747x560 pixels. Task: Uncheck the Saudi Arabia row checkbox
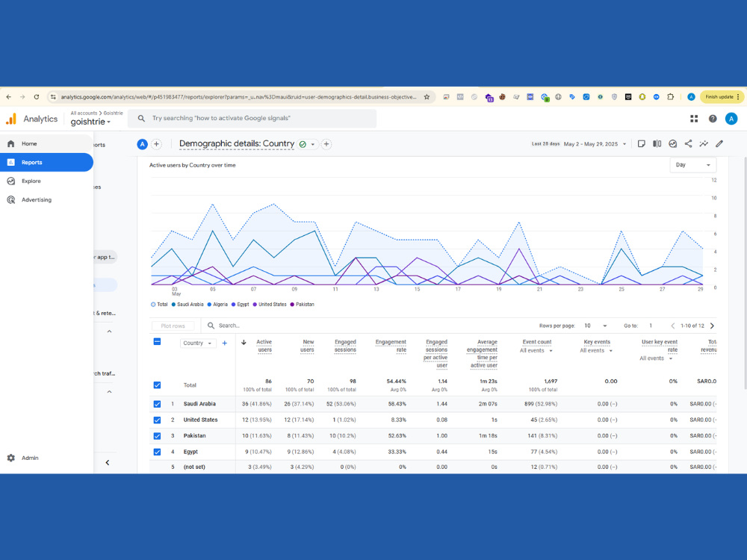click(x=157, y=404)
